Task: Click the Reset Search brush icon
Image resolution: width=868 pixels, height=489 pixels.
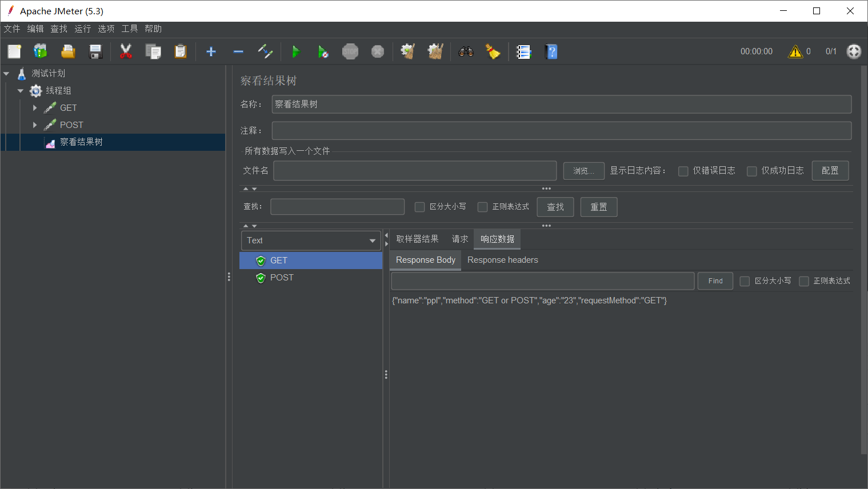Action: (x=493, y=51)
